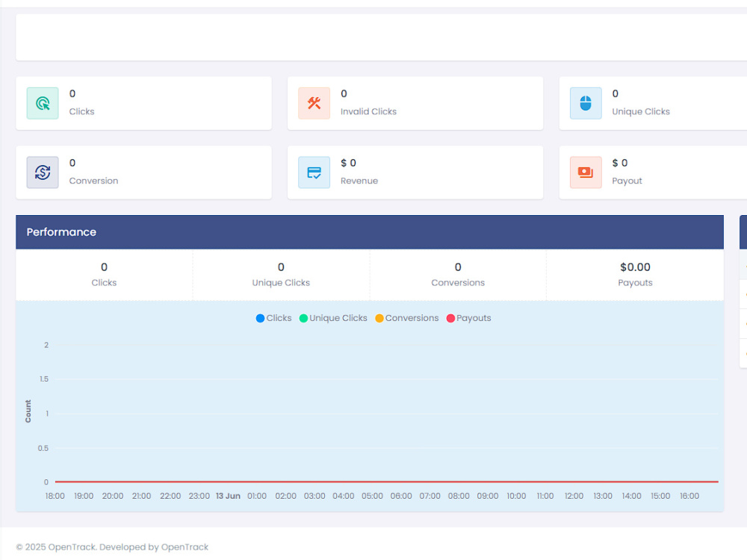This screenshot has height=560, width=747.
Task: Toggle the Conversions legend series
Action: (x=407, y=318)
